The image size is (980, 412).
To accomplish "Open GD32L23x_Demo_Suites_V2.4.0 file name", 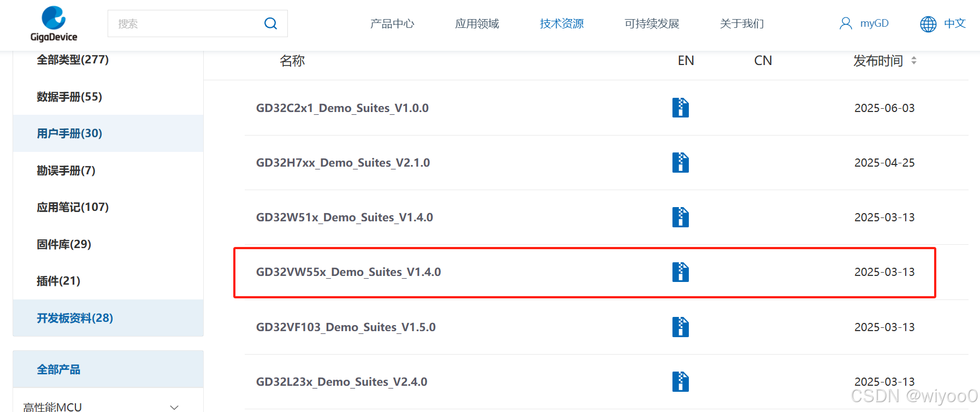I will (342, 382).
